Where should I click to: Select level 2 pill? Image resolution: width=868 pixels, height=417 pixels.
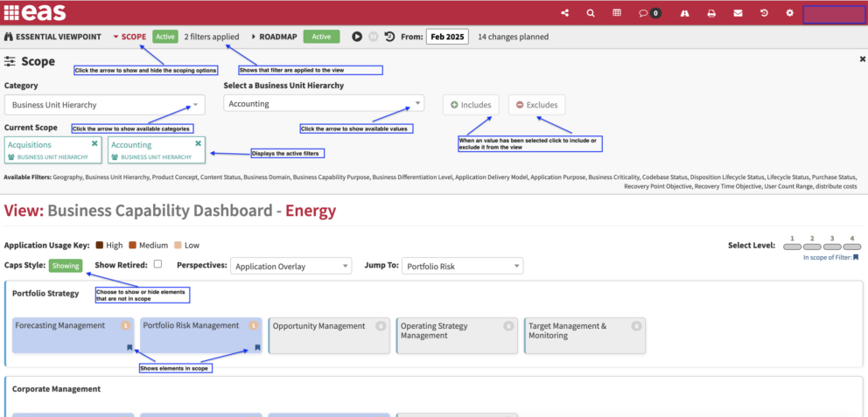pos(812,247)
